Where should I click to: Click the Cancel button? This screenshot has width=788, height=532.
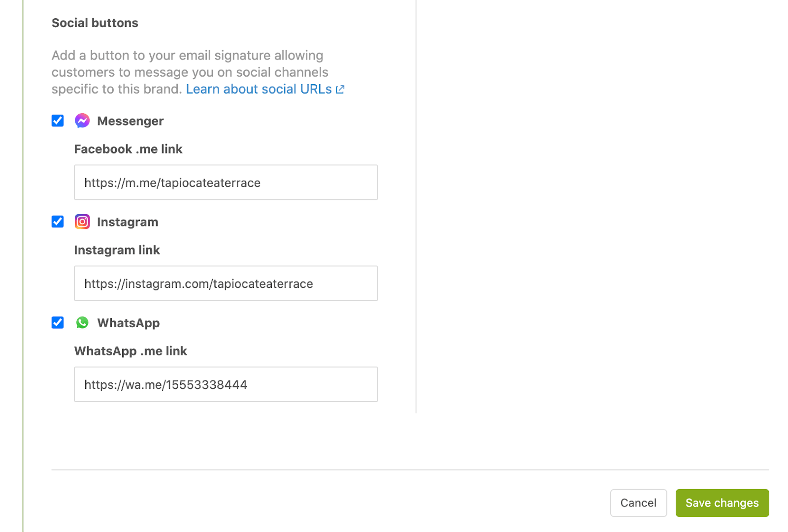click(x=638, y=503)
